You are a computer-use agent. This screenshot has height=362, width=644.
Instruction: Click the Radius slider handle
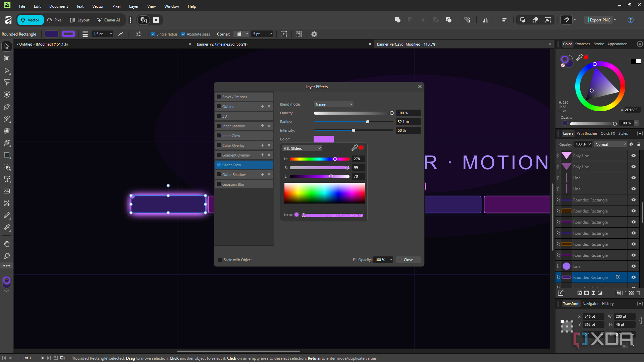pyautogui.click(x=368, y=122)
